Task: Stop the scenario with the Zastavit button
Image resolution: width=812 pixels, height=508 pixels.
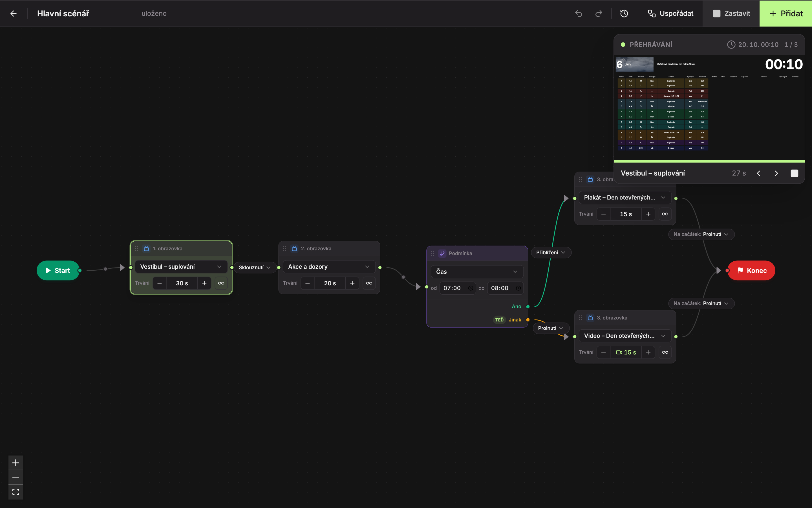Action: coord(731,14)
